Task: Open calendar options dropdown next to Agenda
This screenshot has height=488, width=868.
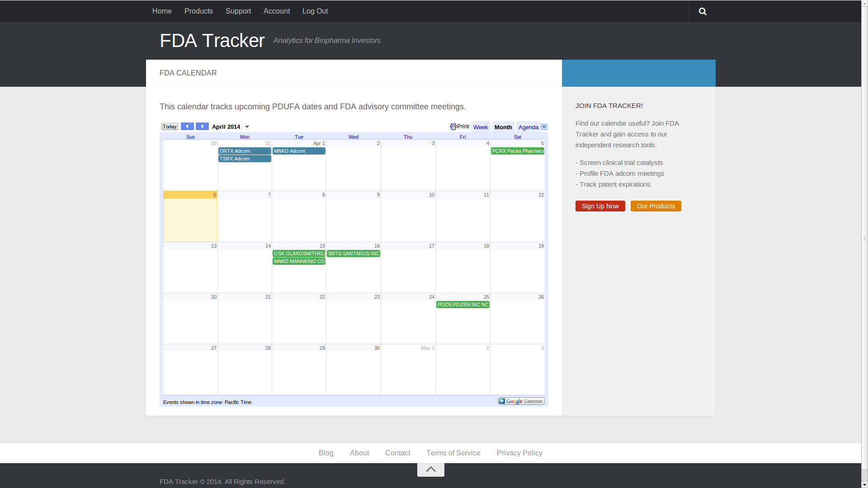Action: [544, 127]
